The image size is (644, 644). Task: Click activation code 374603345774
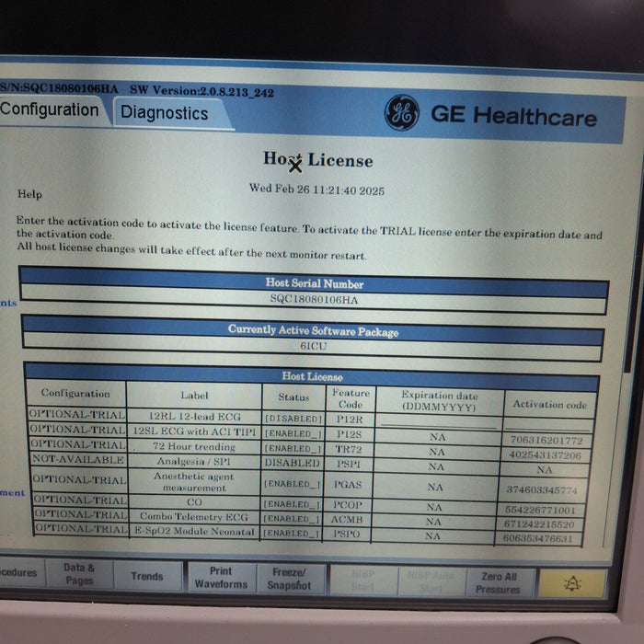tap(542, 489)
